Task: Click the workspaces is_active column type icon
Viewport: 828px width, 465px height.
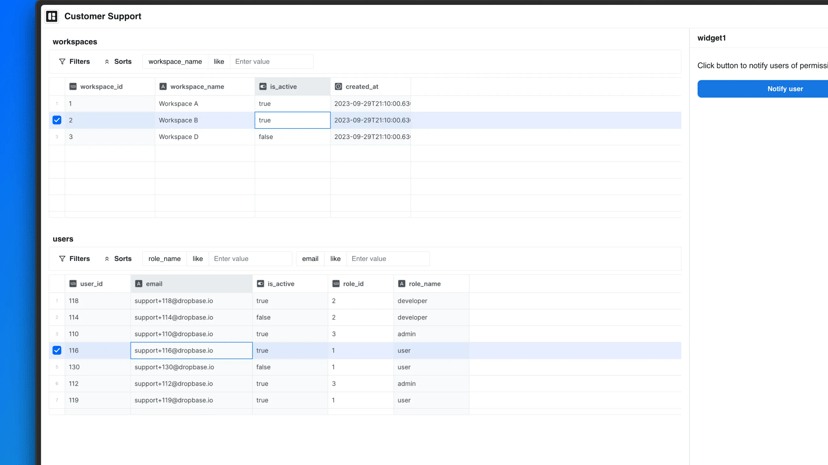Action: [263, 87]
